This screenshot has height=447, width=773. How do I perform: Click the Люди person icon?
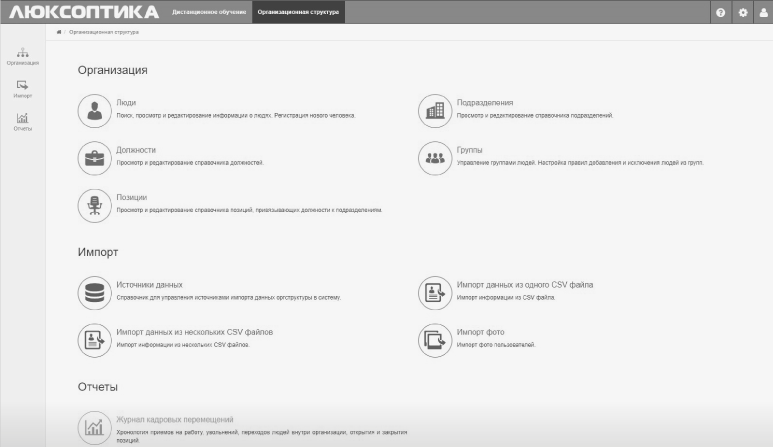click(95, 111)
